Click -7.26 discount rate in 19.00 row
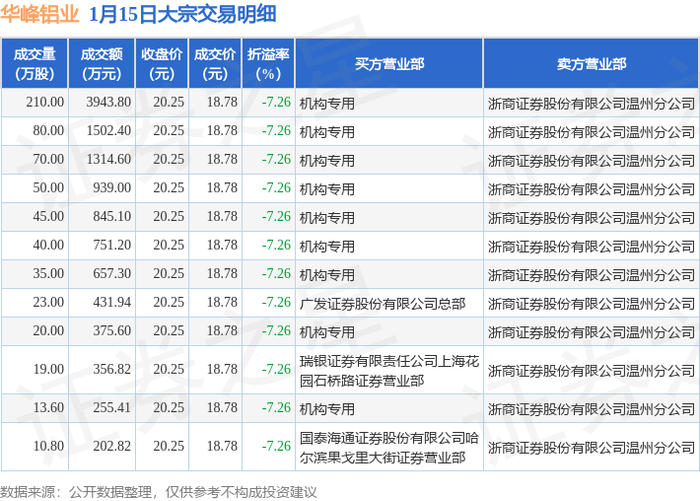Screen dimensions: 700x501 (x=276, y=369)
